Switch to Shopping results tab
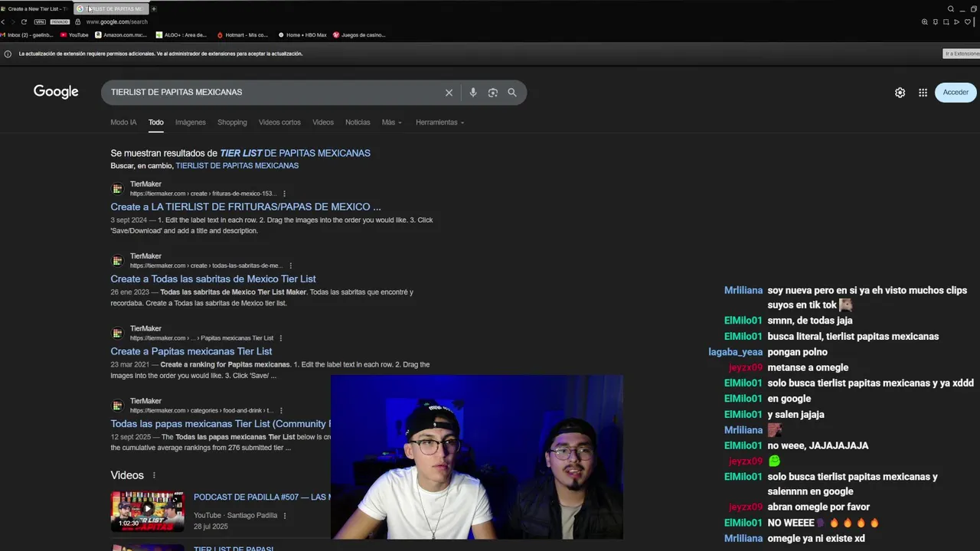This screenshot has width=980, height=551. pyautogui.click(x=232, y=122)
